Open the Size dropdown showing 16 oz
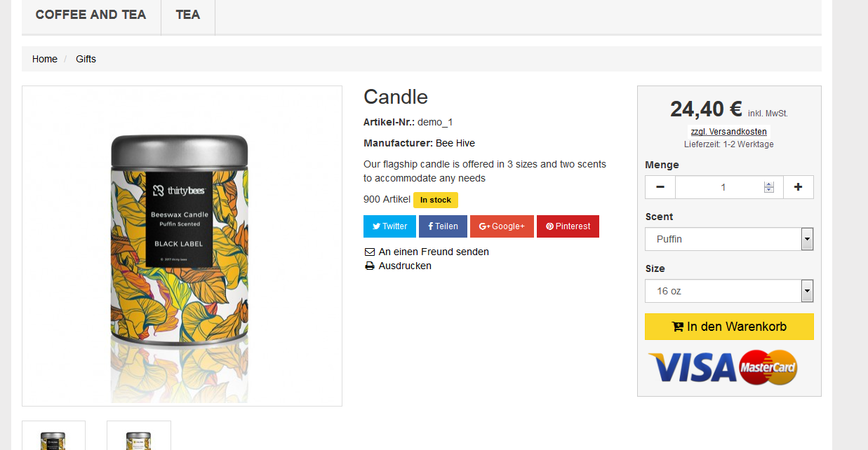 (729, 291)
